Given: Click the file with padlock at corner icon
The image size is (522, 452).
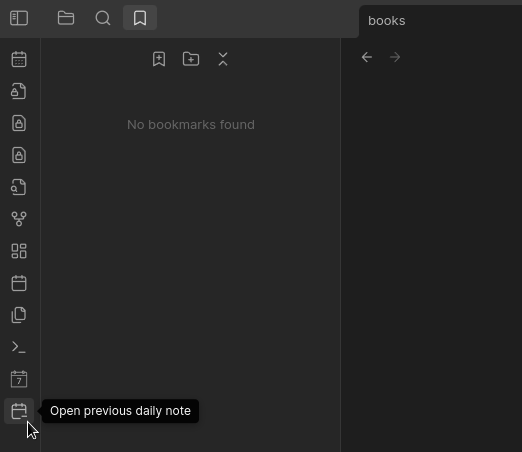Looking at the screenshot, I should pyautogui.click(x=19, y=91).
